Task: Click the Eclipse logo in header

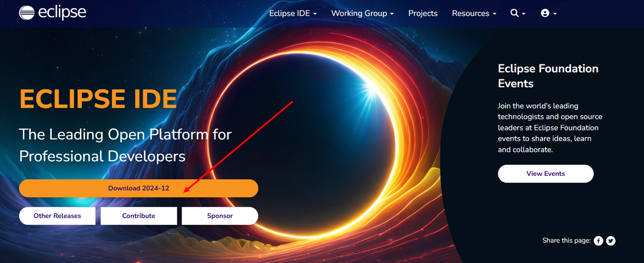Action: [x=53, y=13]
